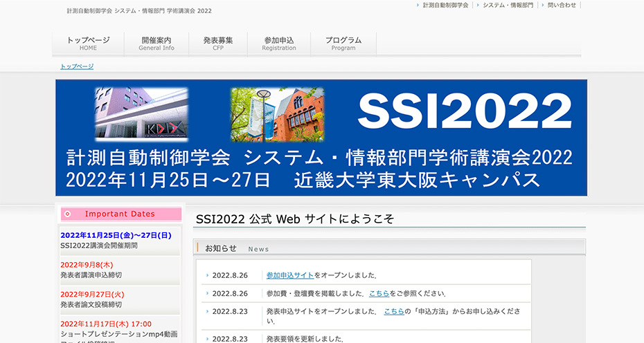
Task: Open the プログラム Program menu
Action: 343,44
